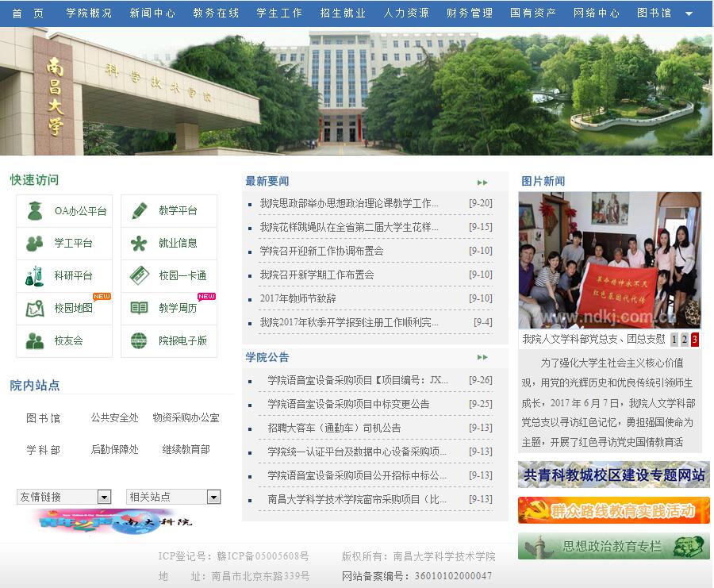The image size is (714, 588).
Task: Open 就业信息 via its asterisk icon
Action: 139,244
